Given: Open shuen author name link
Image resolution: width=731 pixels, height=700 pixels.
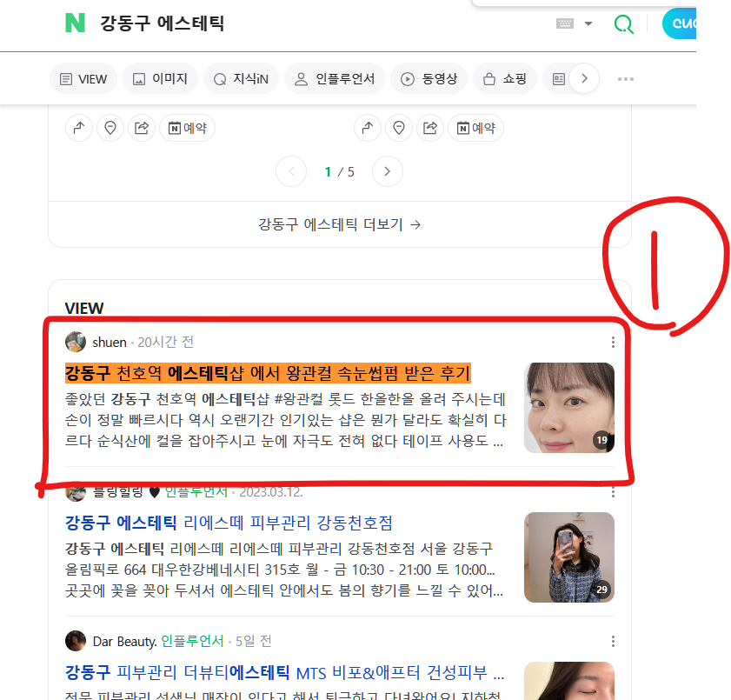Looking at the screenshot, I should coord(110,343).
